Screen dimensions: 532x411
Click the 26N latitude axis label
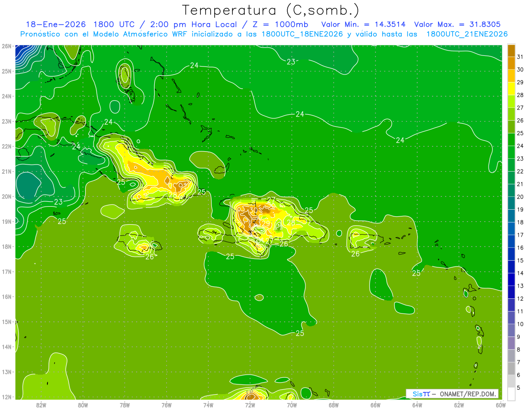click(7, 46)
